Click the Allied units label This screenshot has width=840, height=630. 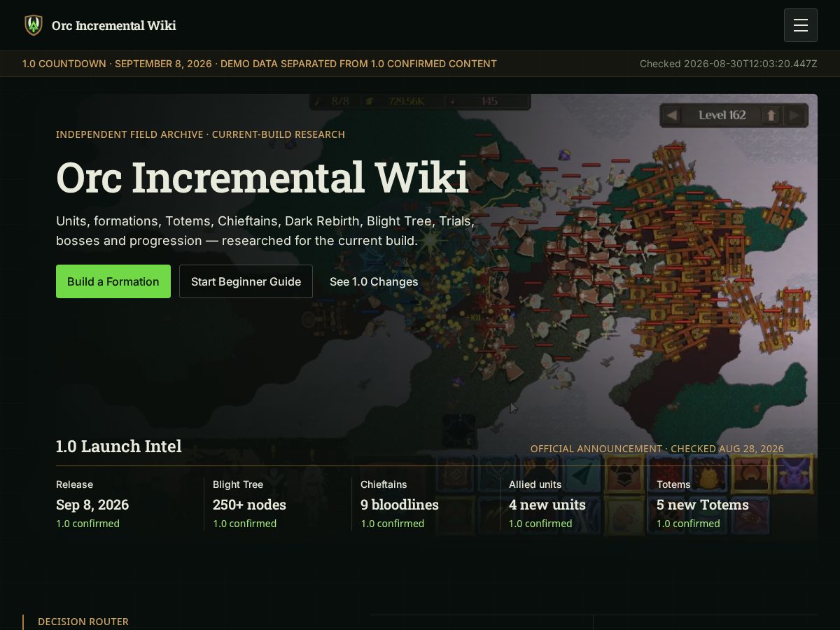click(x=535, y=484)
